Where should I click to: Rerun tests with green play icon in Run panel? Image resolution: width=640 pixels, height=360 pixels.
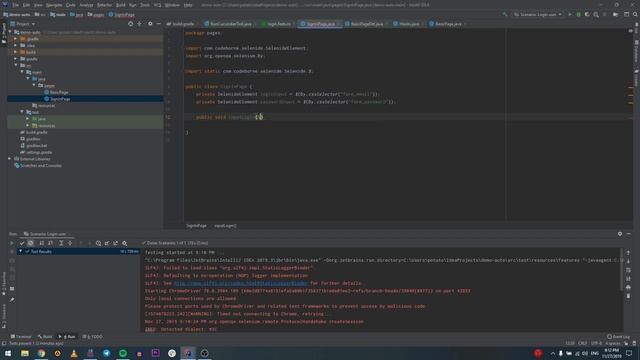click(12, 243)
